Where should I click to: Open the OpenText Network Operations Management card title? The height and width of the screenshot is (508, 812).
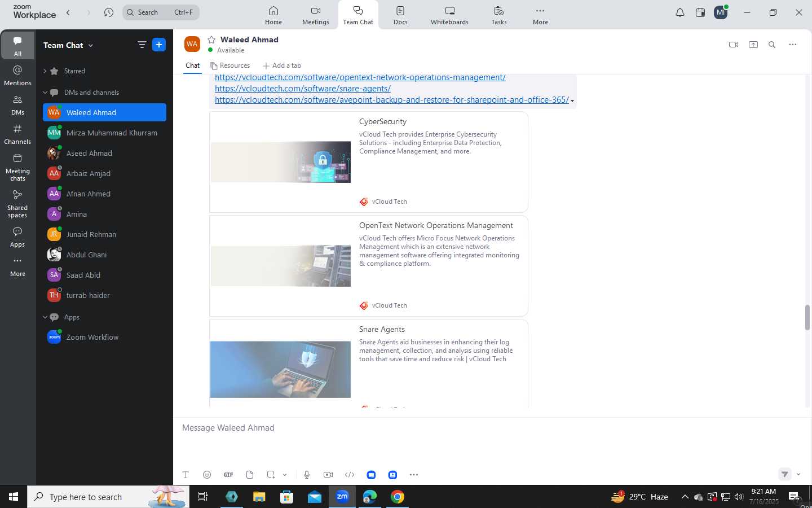click(436, 225)
